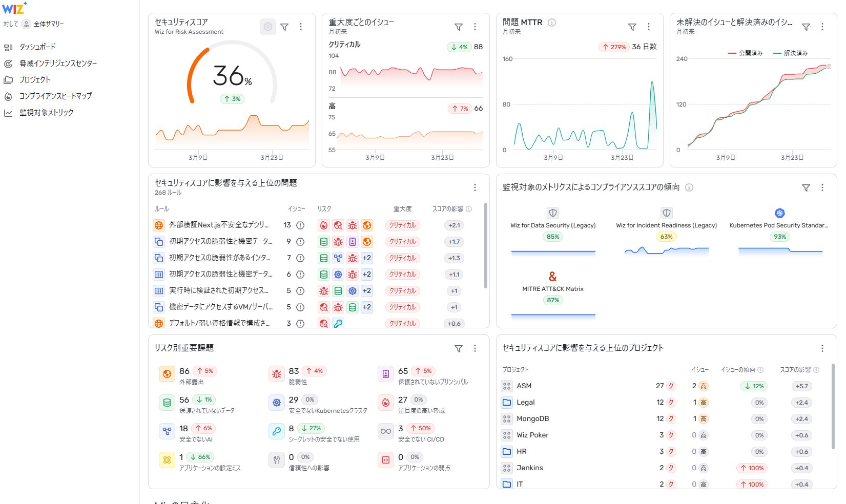Click info icon next to 問題 MTTR
The image size is (846, 504).
click(552, 23)
